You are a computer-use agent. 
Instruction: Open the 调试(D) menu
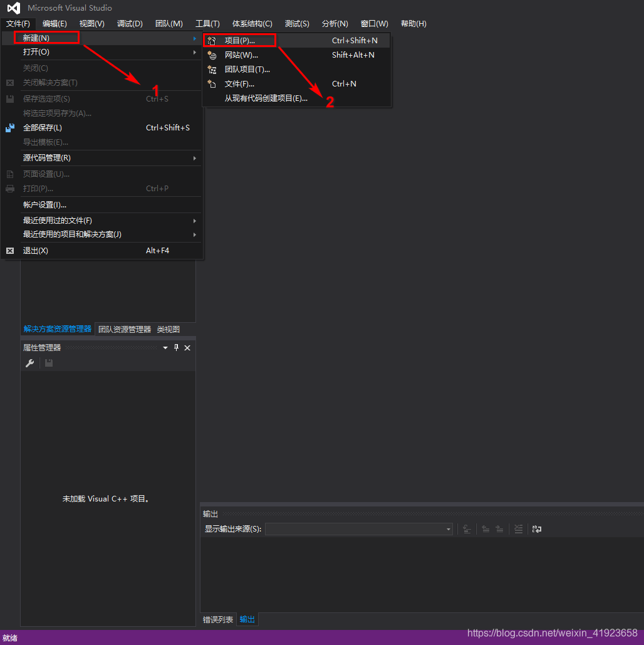coord(130,23)
